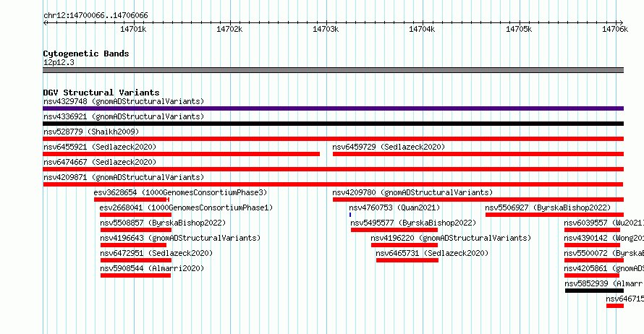Open the nsv5908544 (Almarri2020) label

point(152,268)
